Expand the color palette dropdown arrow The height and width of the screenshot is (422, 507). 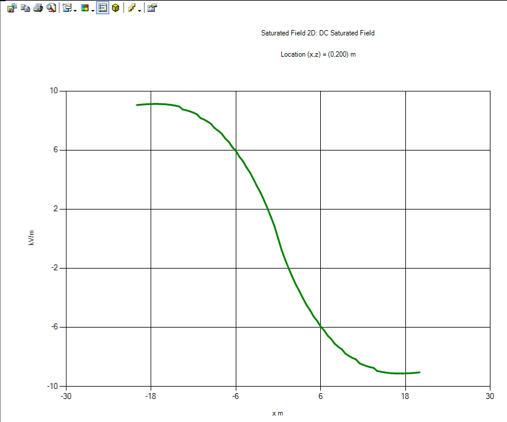(x=92, y=11)
